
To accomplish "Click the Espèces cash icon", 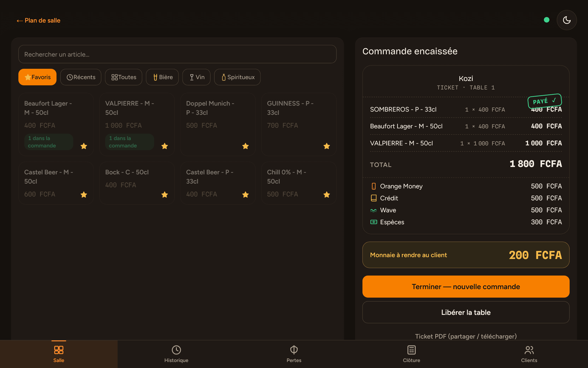I will pyautogui.click(x=374, y=222).
